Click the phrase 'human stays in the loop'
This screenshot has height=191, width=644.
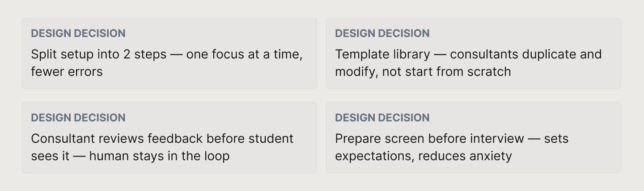tap(159, 156)
